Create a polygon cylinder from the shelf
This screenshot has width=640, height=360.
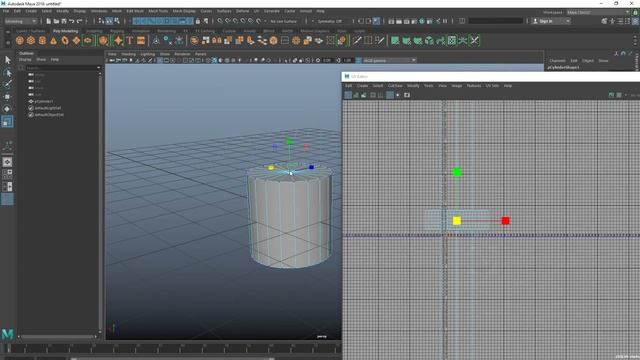42,40
